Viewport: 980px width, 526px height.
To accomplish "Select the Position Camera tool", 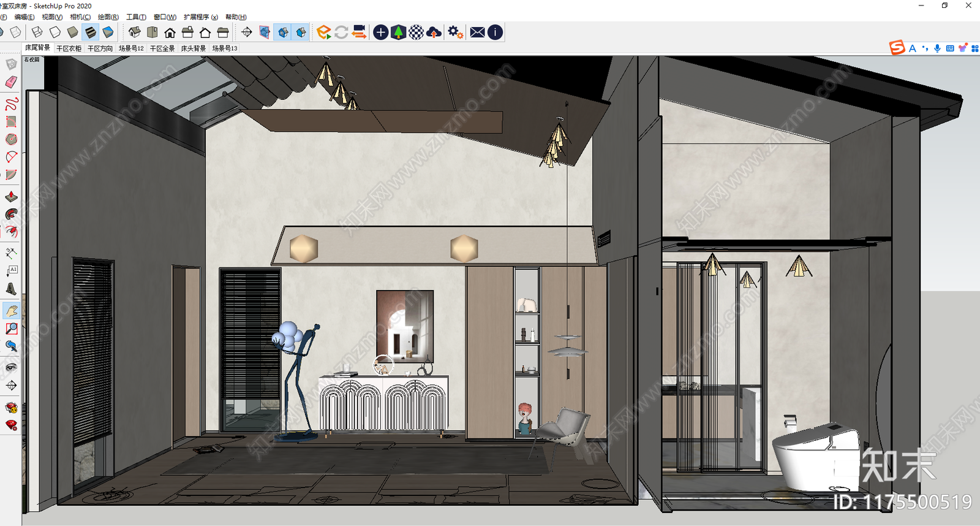I will tap(11, 385).
